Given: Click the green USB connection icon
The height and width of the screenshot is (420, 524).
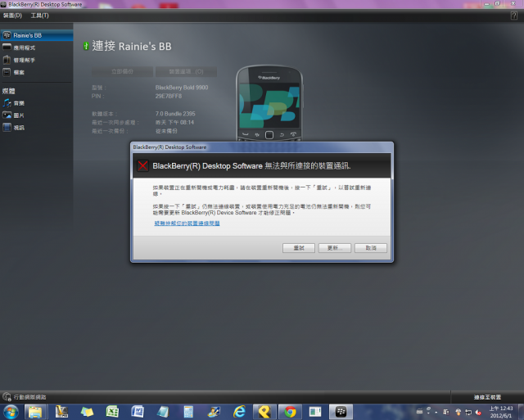Looking at the screenshot, I should [86, 46].
